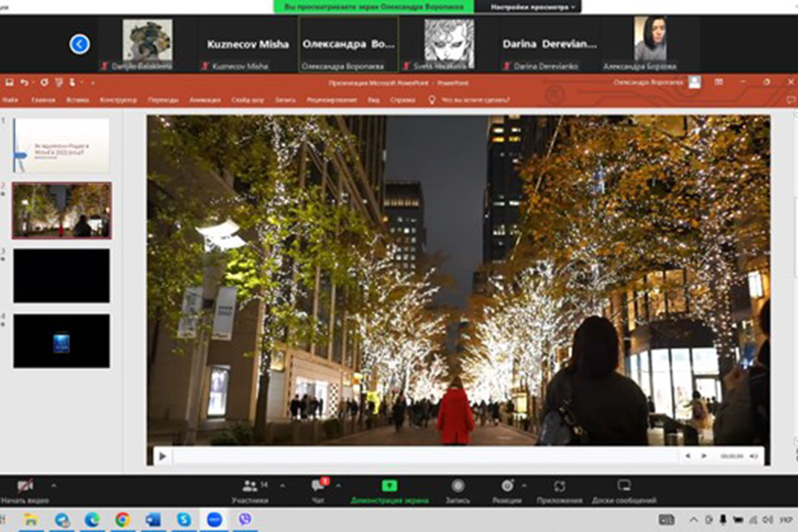
Task: Open system tray volume icon
Action: click(x=769, y=520)
